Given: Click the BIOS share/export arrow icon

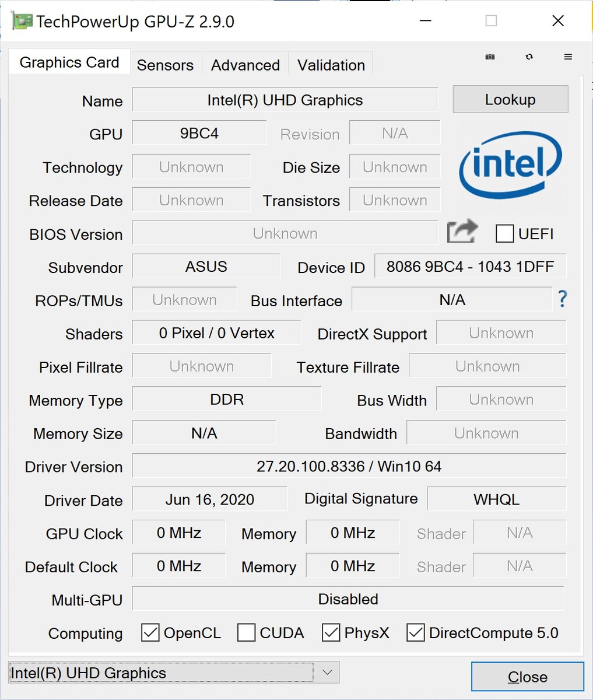Looking at the screenshot, I should pyautogui.click(x=462, y=232).
